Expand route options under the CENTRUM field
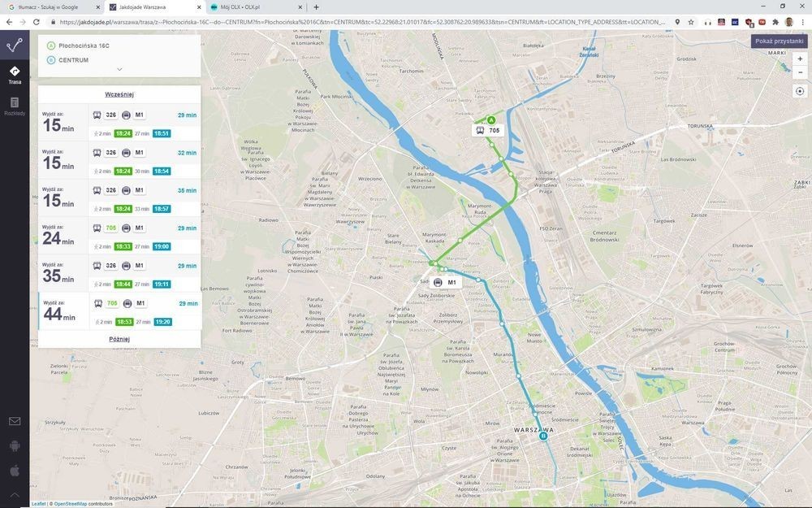This screenshot has height=508, width=812. point(119,70)
